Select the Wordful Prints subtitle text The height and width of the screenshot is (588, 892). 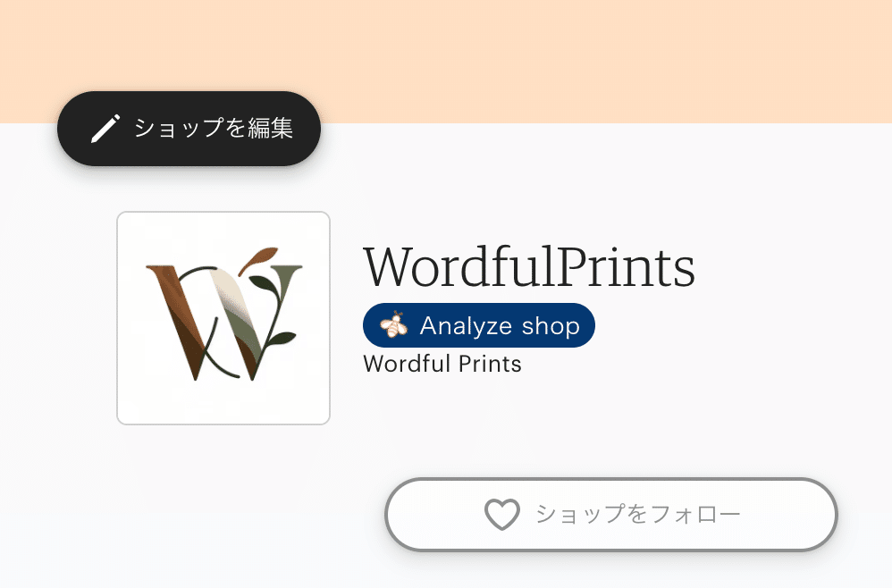pos(442,364)
